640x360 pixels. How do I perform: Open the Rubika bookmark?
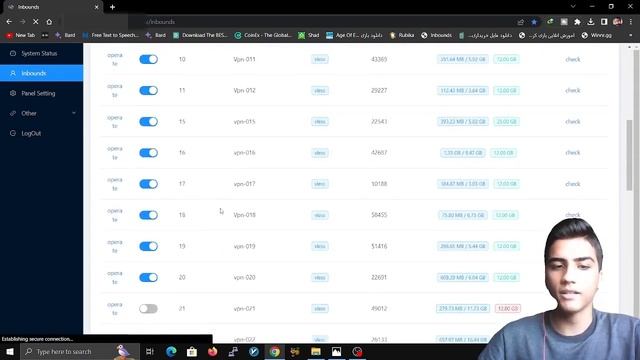point(402,36)
